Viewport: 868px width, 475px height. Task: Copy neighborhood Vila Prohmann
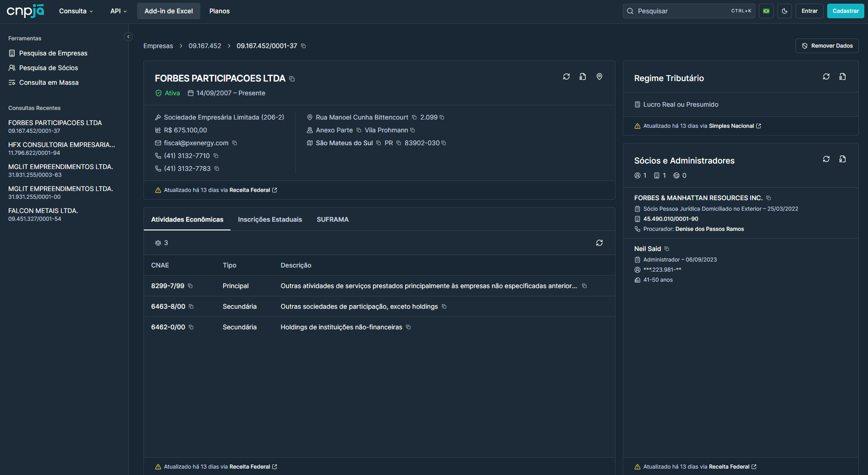pyautogui.click(x=412, y=130)
